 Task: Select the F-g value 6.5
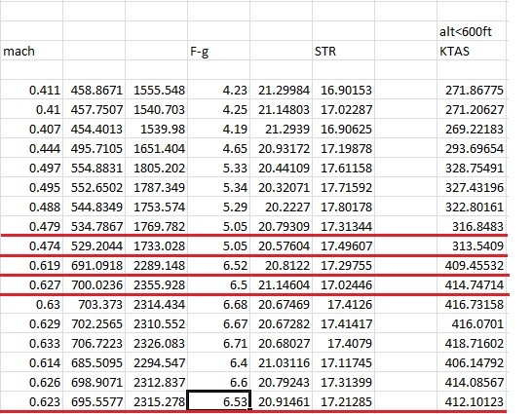click(219, 284)
